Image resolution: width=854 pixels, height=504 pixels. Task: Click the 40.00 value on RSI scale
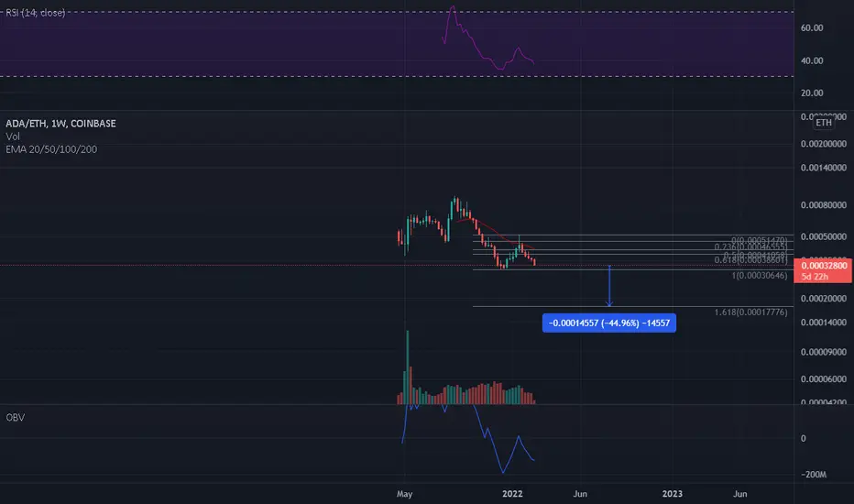coord(812,60)
